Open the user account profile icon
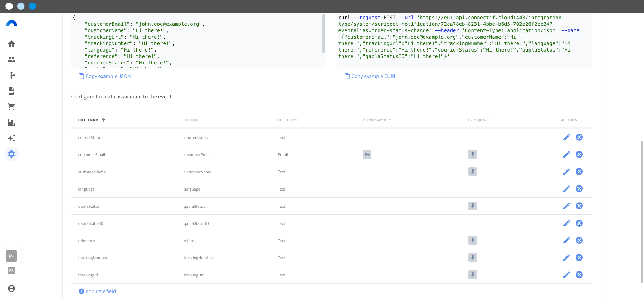 click(11, 289)
